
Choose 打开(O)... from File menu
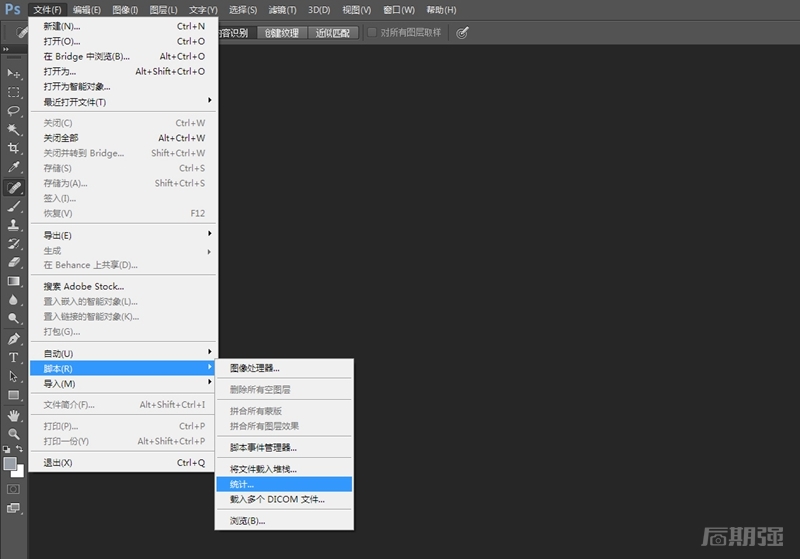pos(123,41)
